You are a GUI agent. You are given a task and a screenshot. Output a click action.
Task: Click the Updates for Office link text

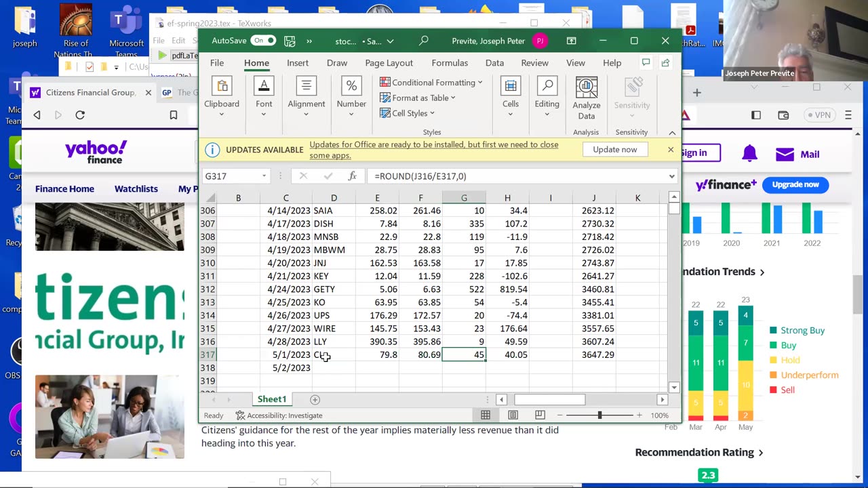click(x=434, y=150)
